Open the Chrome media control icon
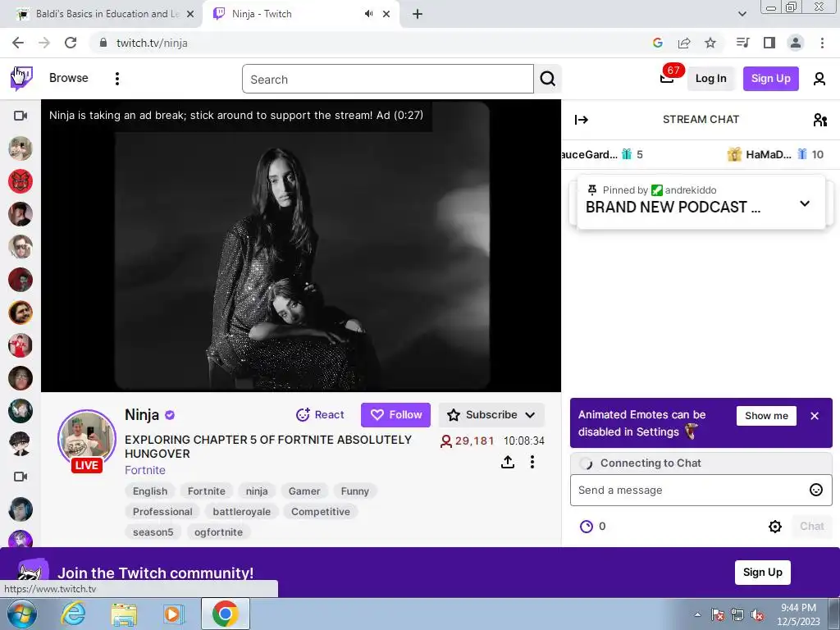The image size is (840, 630). click(742, 43)
